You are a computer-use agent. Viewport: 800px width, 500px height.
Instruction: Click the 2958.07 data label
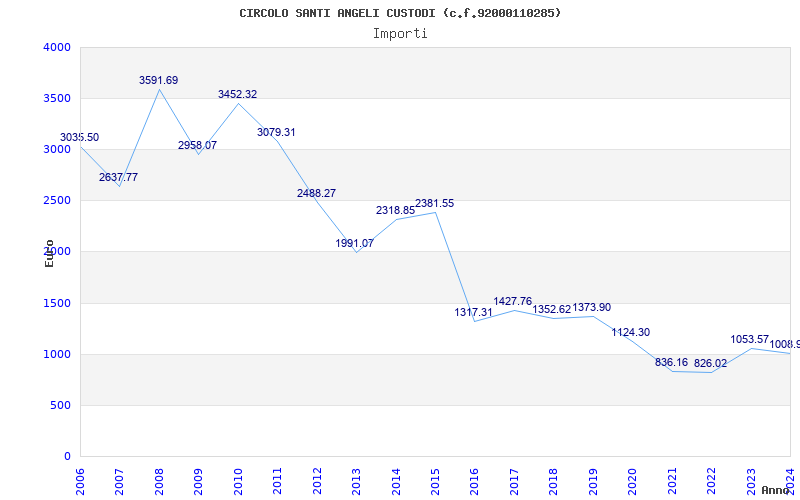point(197,145)
